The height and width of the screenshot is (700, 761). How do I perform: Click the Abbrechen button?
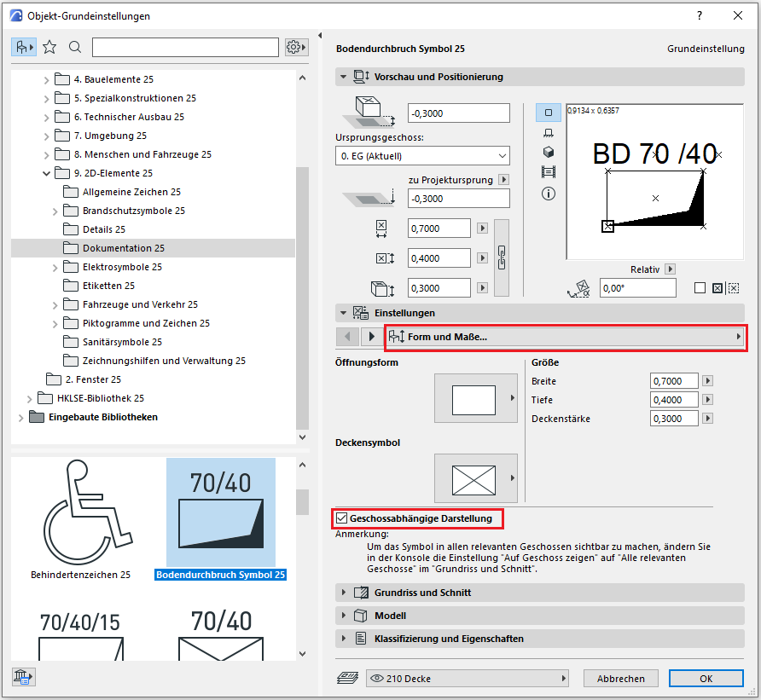[620, 679]
